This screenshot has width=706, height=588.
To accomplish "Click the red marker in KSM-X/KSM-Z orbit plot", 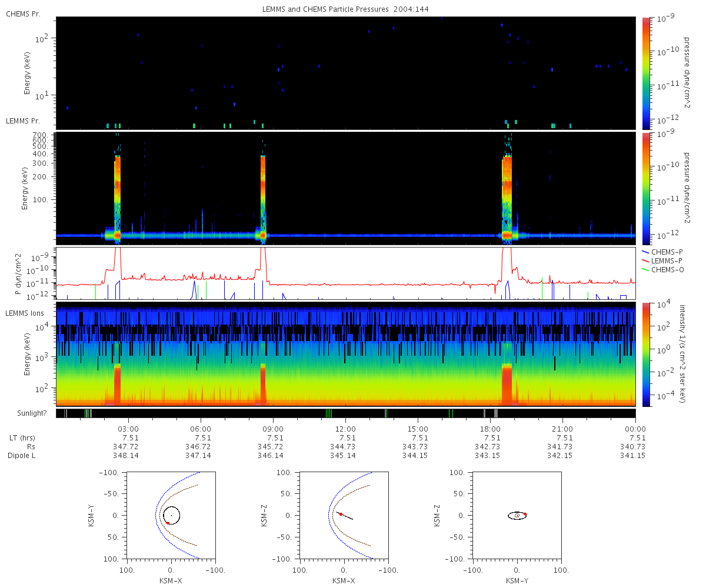I will pyautogui.click(x=341, y=514).
